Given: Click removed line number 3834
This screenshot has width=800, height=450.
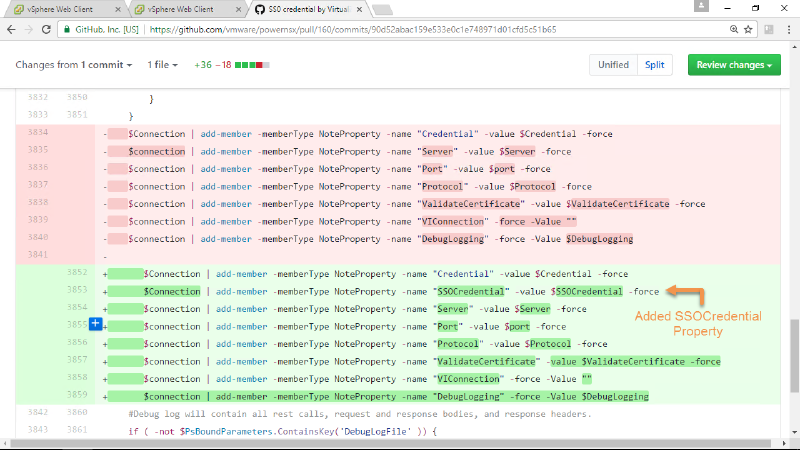Looking at the screenshot, I should (x=38, y=132).
